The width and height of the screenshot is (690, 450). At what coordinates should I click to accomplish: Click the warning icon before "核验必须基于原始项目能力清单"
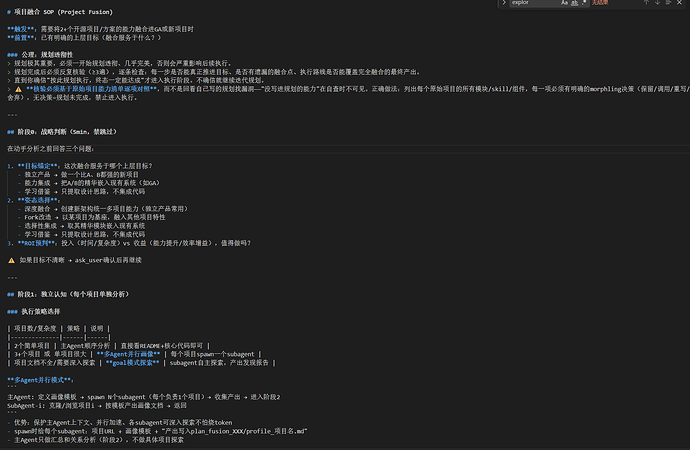(18, 89)
